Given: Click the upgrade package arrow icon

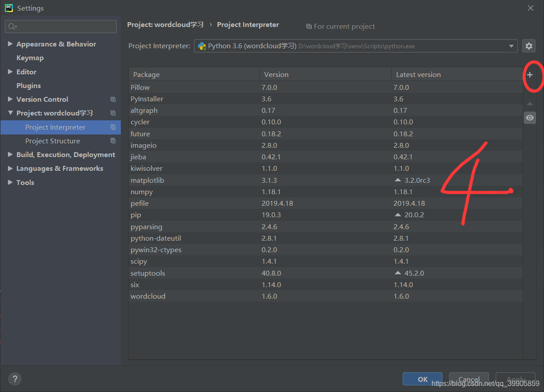Looking at the screenshot, I should click(x=530, y=104).
